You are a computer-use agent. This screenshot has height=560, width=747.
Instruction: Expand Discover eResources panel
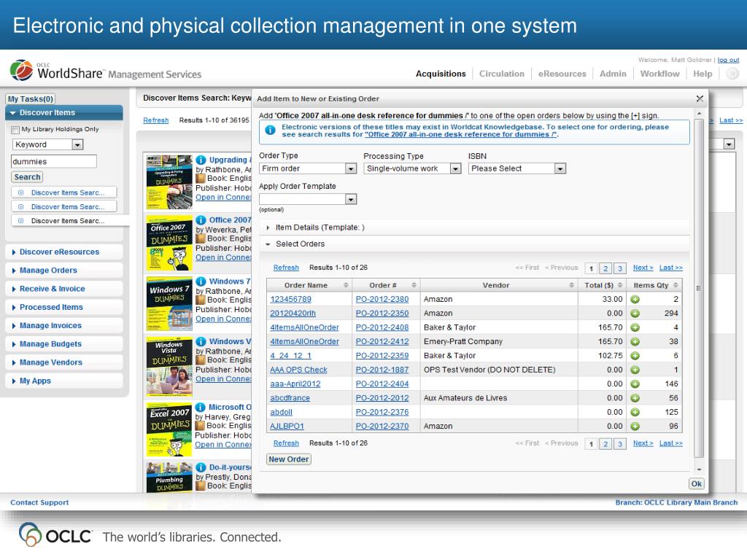point(64,252)
